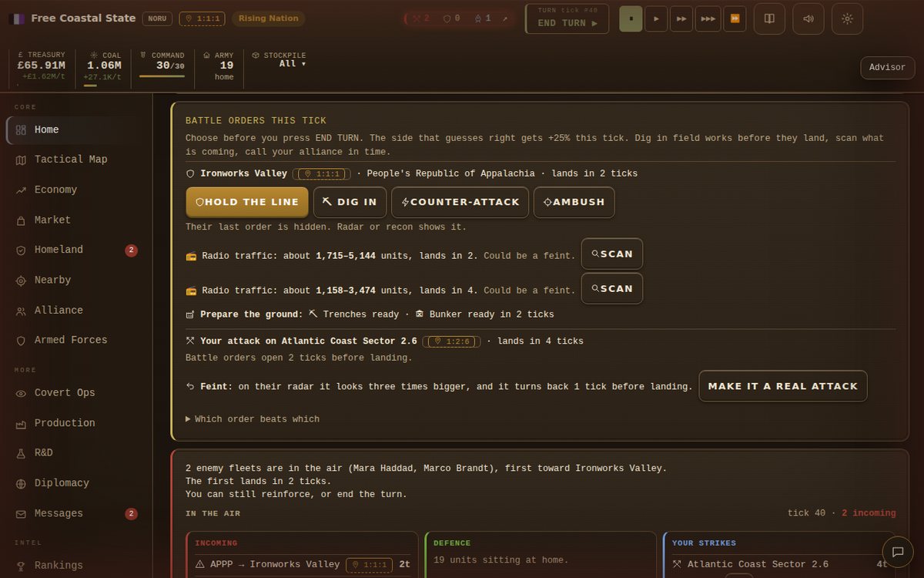Click the Atlantic Coast Sector 2.6 strike row
Viewport: 924px width, 578px height.
pos(779,564)
